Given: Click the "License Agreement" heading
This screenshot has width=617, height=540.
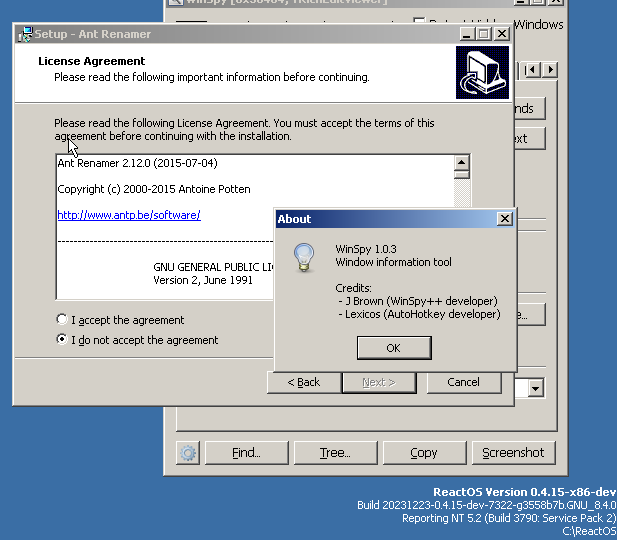Looking at the screenshot, I should [92, 61].
